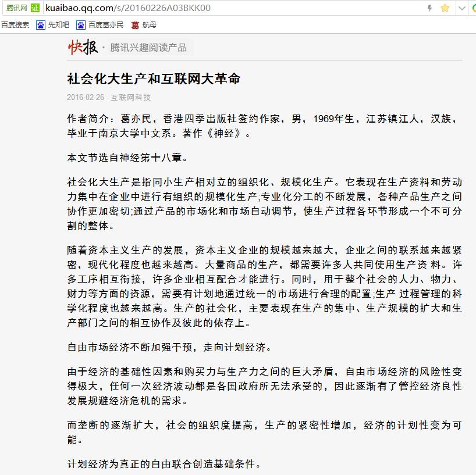Click the far-right edge arrow beside address bar
The height and width of the screenshot is (475, 476).
[x=473, y=8]
